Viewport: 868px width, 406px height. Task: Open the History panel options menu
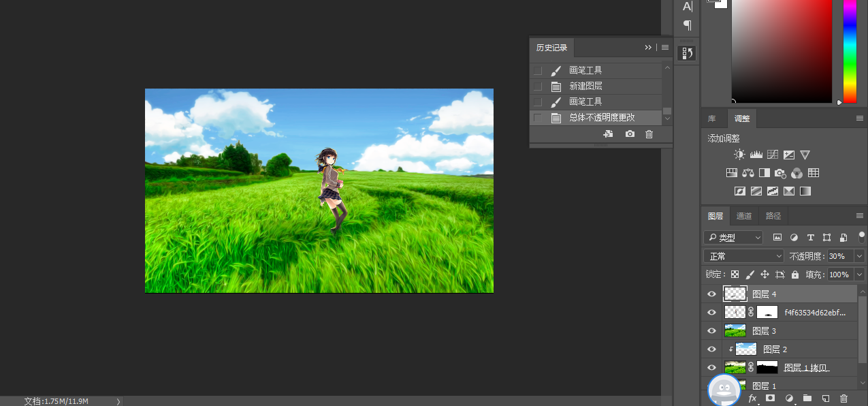coord(665,48)
